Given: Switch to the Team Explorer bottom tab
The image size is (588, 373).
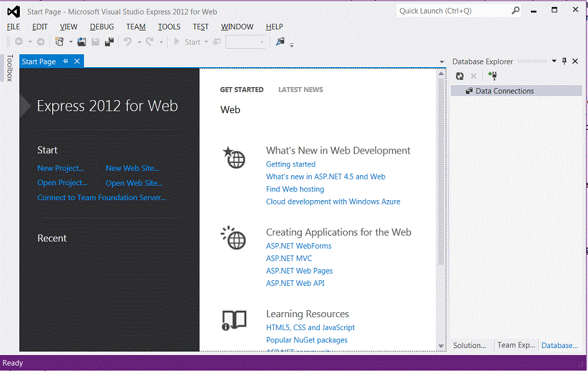Looking at the screenshot, I should [517, 345].
